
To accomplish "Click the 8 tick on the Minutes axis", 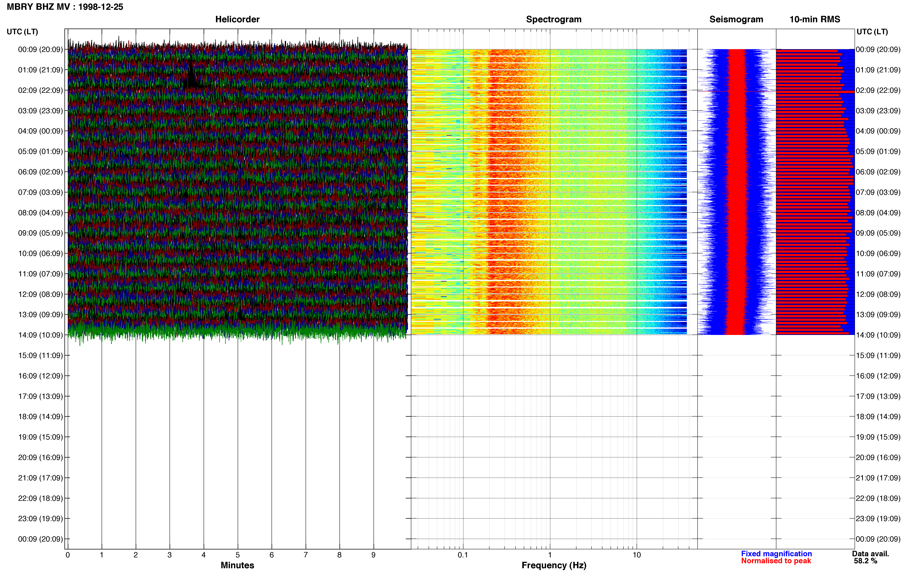I will click(339, 555).
